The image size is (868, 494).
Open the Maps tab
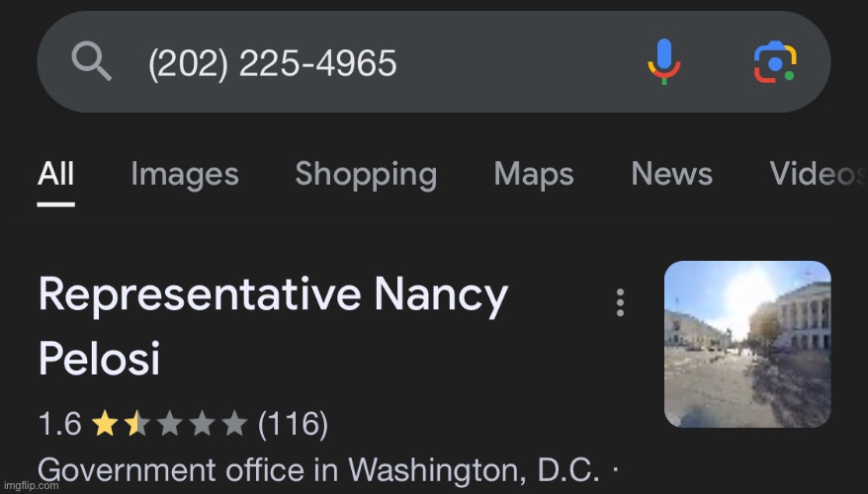(534, 175)
